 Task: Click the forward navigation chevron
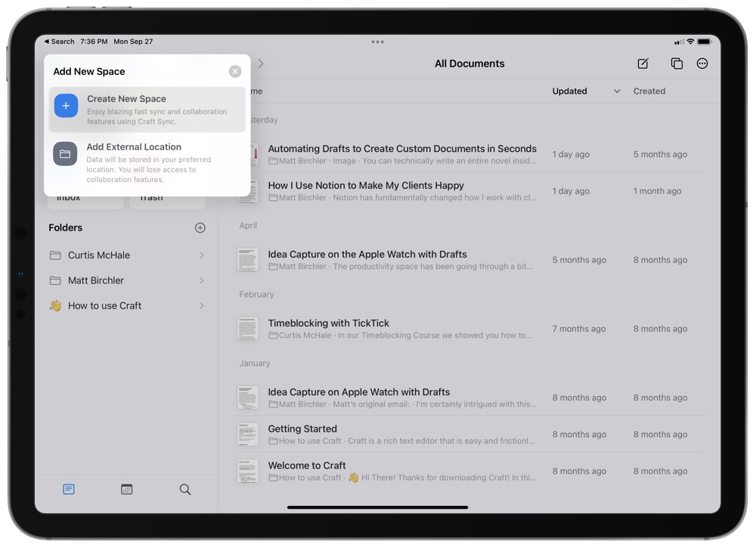[261, 63]
